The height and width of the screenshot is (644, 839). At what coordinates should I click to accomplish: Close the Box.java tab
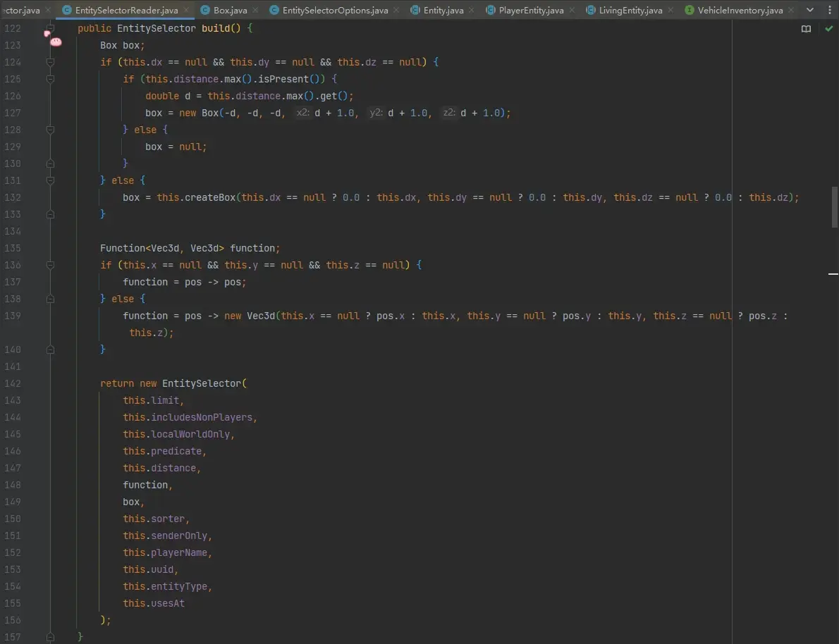coord(255,10)
